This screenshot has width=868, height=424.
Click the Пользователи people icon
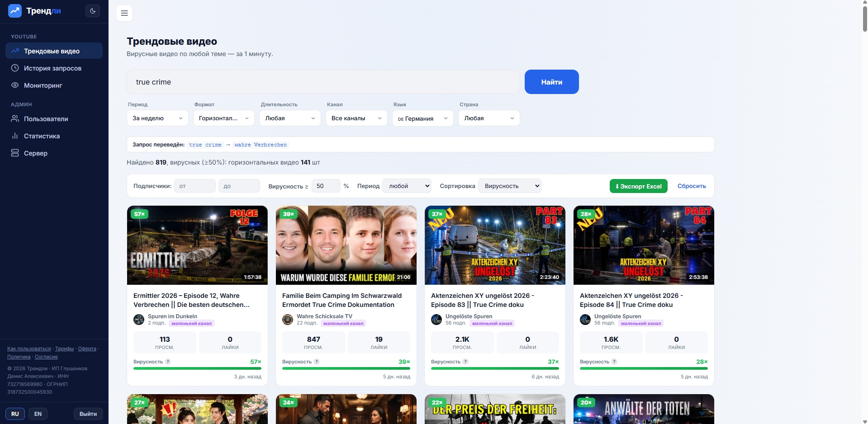point(15,119)
